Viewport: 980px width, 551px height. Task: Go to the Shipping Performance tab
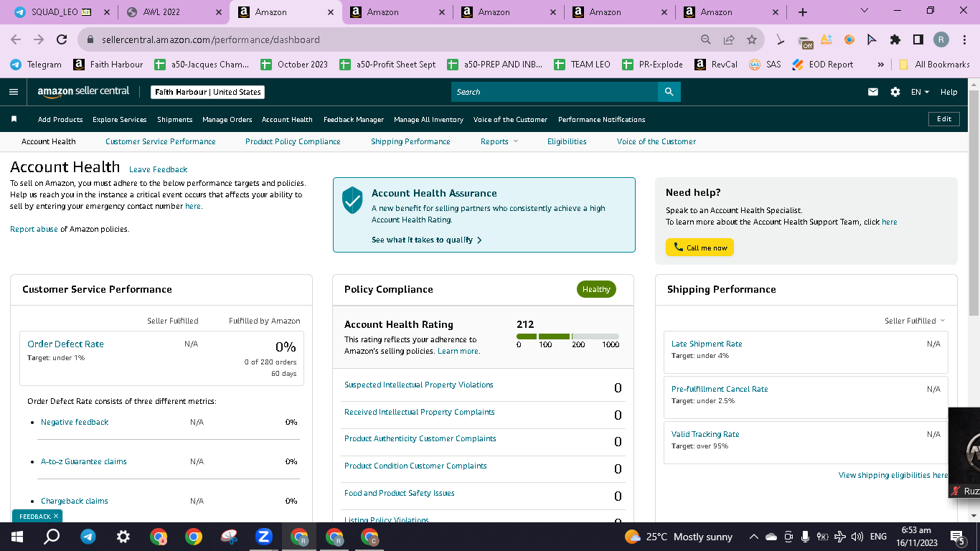coord(410,141)
